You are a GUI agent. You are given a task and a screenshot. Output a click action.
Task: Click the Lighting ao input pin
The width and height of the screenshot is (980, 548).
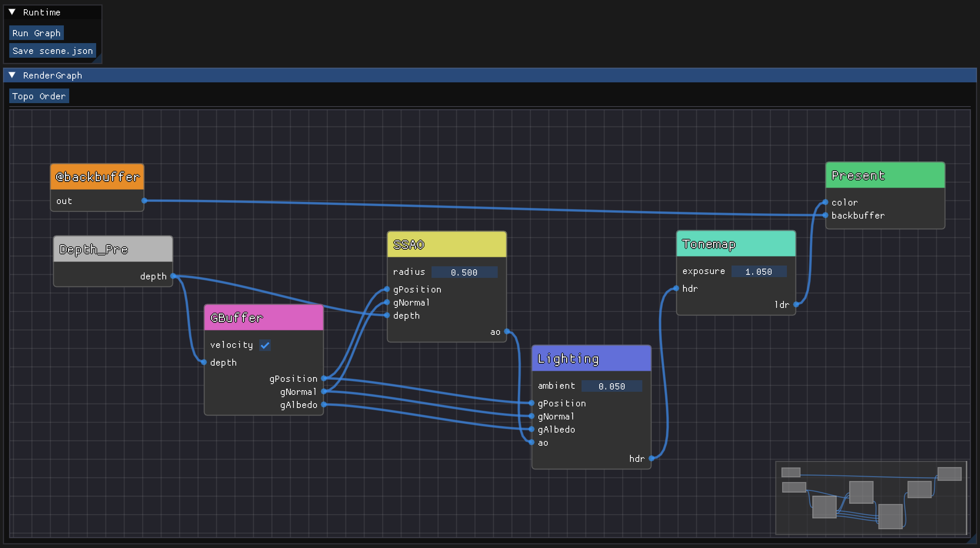532,442
